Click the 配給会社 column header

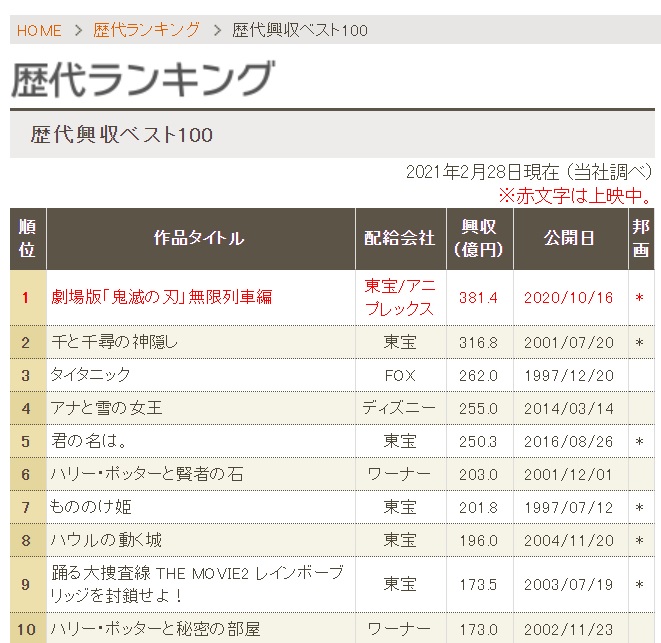(399, 239)
